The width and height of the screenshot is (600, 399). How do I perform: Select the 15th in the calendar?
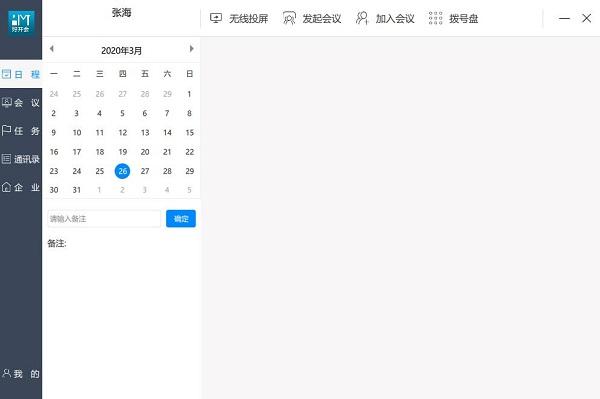(x=190, y=133)
